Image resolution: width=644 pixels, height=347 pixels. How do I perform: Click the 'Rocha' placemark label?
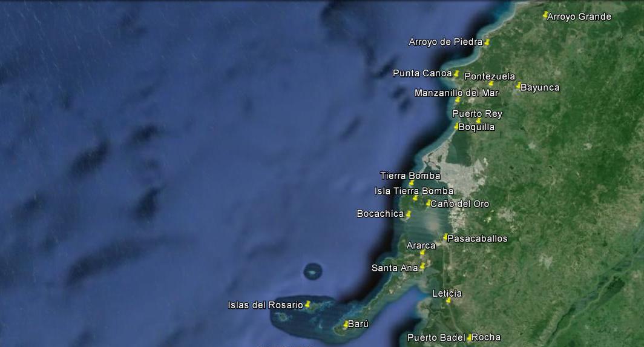click(486, 337)
